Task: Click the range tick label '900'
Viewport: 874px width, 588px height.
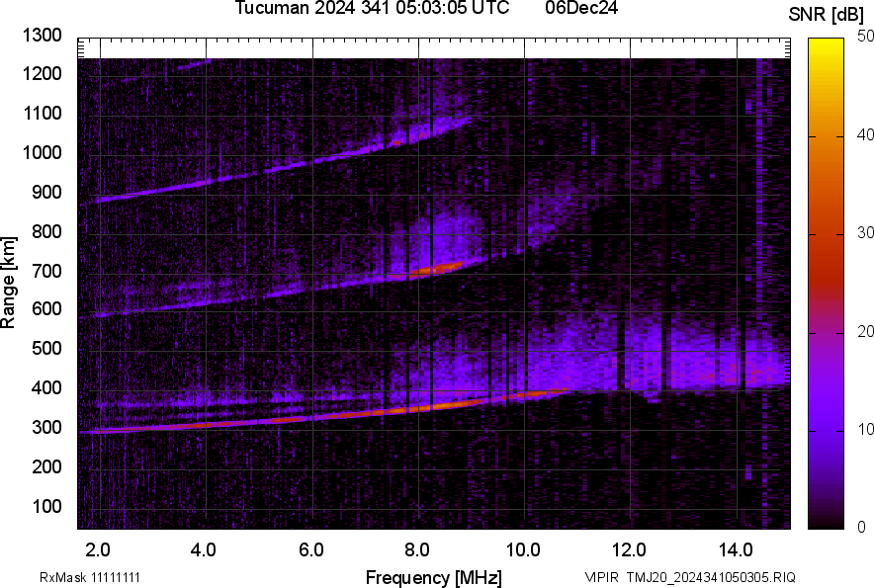Action: point(46,193)
